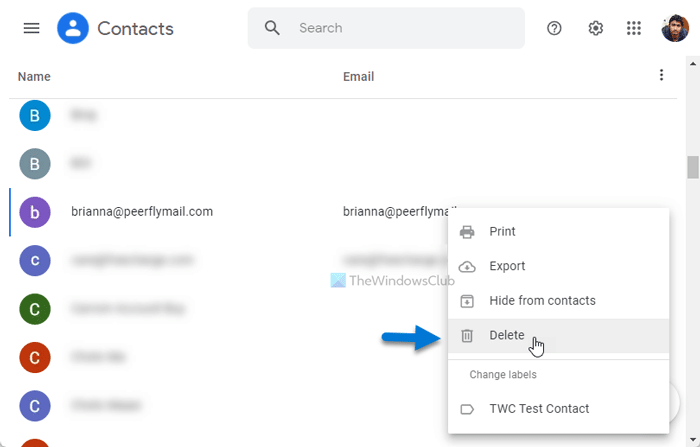Open the settings gear icon
Viewport: 700px width, 447px height.
click(x=595, y=28)
